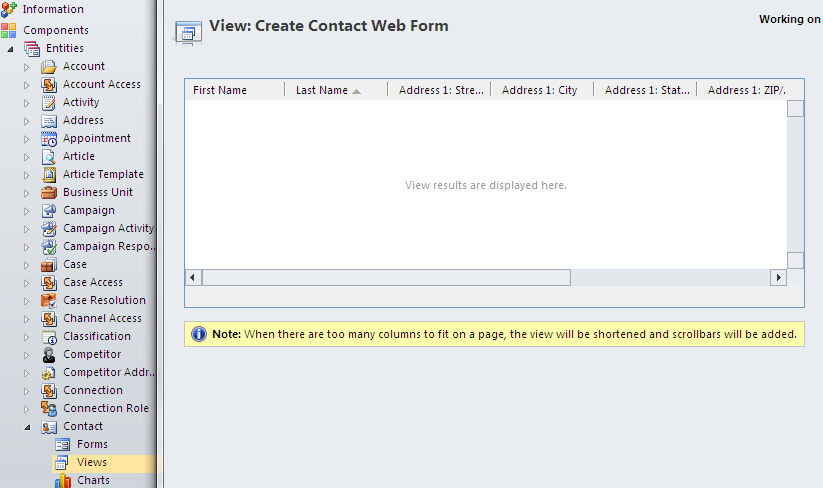Click the Charts bar graph icon
823x488 pixels.
[62, 481]
